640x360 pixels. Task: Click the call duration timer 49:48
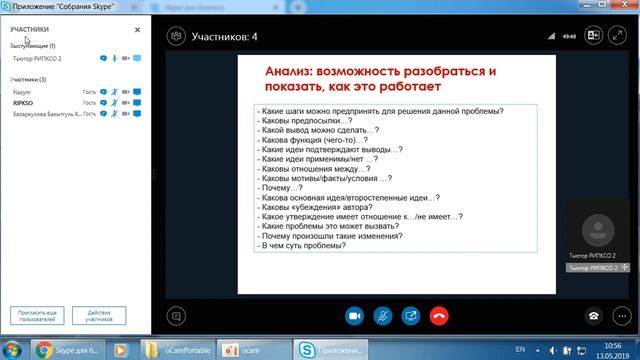[x=569, y=36]
